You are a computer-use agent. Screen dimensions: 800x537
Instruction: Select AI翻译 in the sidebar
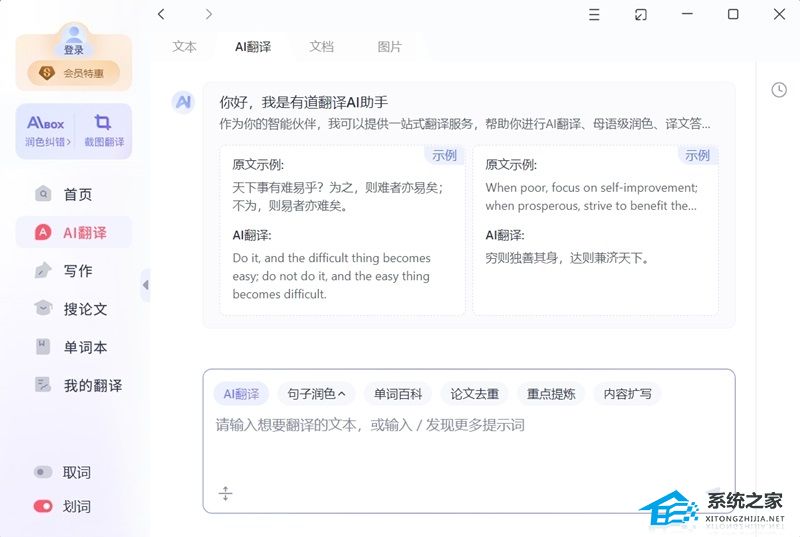pos(74,233)
